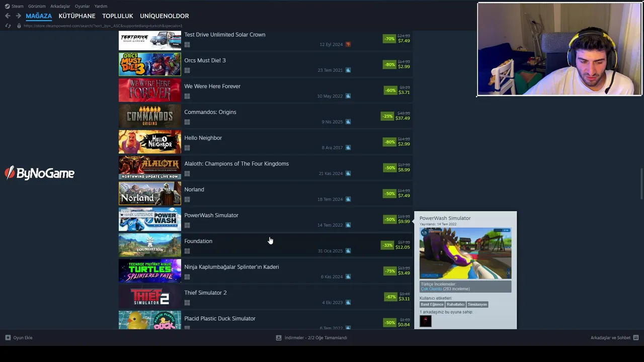
Task: Click review thumbs icon next to 21 Kas 2024
Action: tap(348, 173)
